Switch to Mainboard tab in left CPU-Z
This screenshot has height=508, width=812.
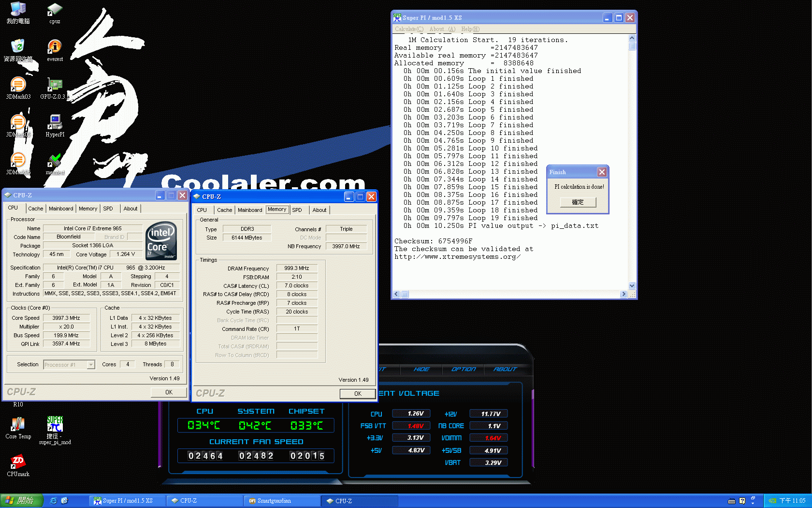(61, 209)
